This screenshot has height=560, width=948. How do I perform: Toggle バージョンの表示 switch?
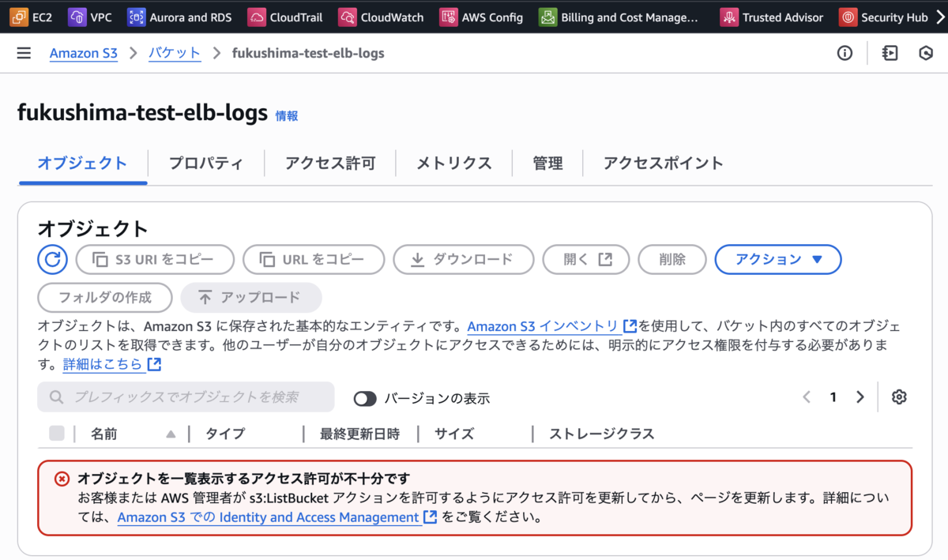365,398
